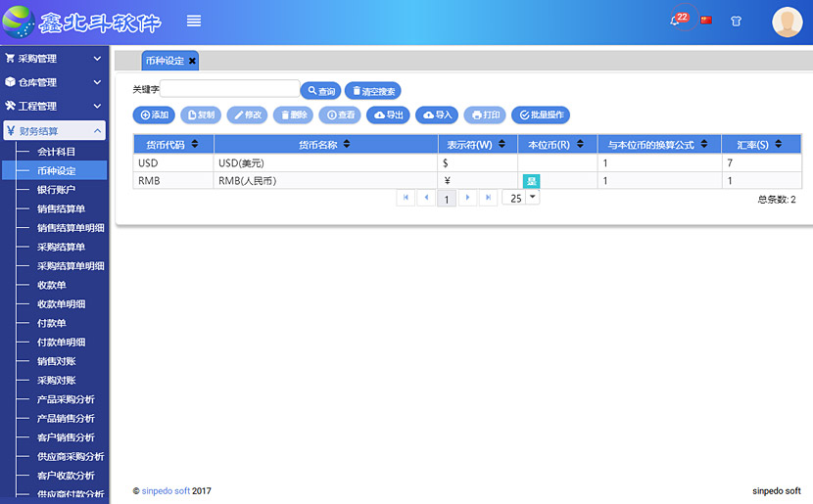This screenshot has width=813, height=504.
Task: Click the 查看 view button
Action: tap(340, 115)
